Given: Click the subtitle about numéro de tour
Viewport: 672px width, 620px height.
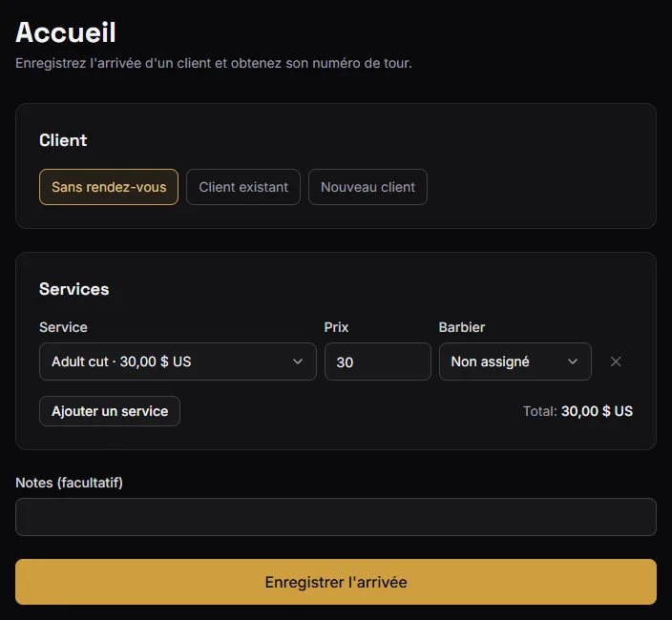Looking at the screenshot, I should coord(214,63).
